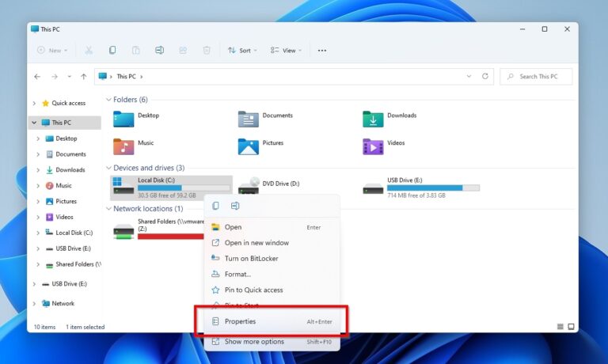The height and width of the screenshot is (364, 608).
Task: Select Desktop in navigation tree
Action: tap(66, 138)
